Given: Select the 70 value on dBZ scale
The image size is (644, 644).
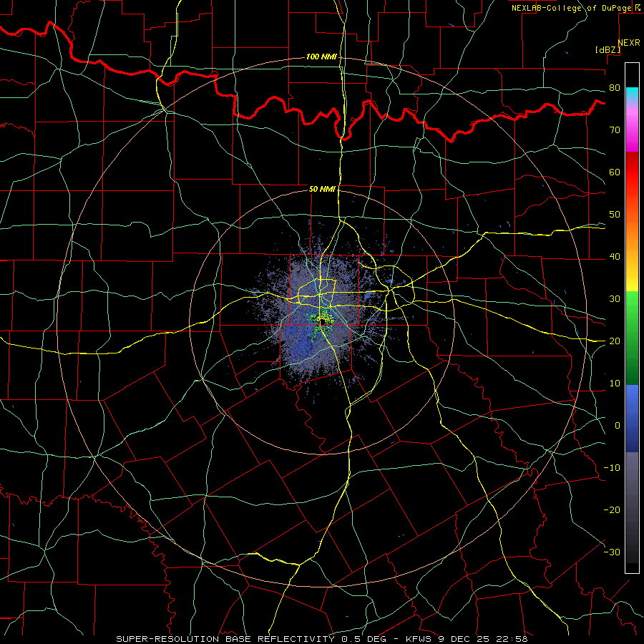Looking at the screenshot, I should pyautogui.click(x=615, y=130).
